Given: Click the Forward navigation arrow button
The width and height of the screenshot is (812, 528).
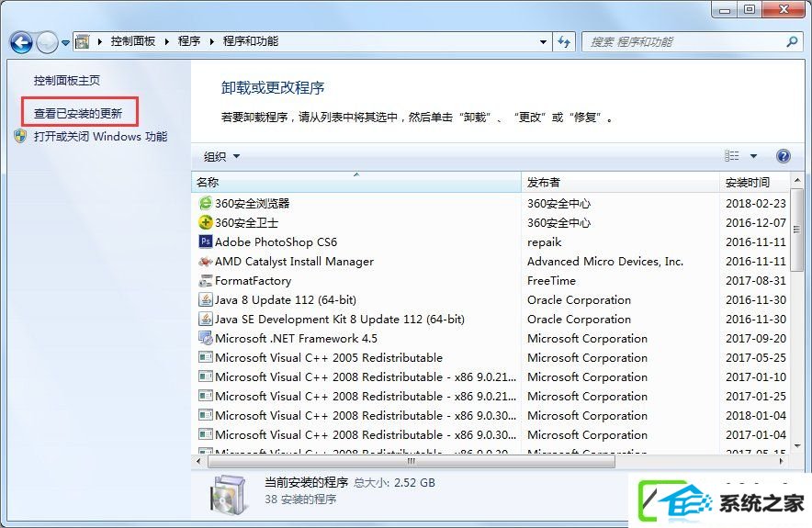Looking at the screenshot, I should point(47,42).
